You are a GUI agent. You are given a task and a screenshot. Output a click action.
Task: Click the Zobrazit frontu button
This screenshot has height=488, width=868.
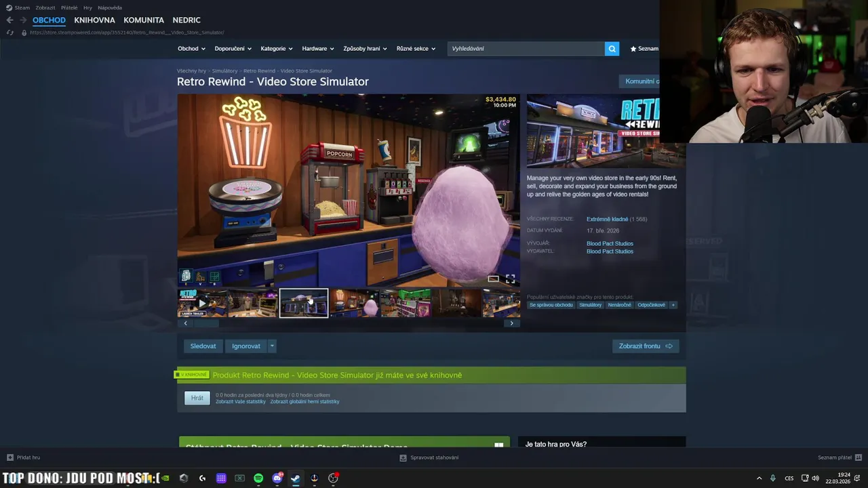[x=646, y=346]
